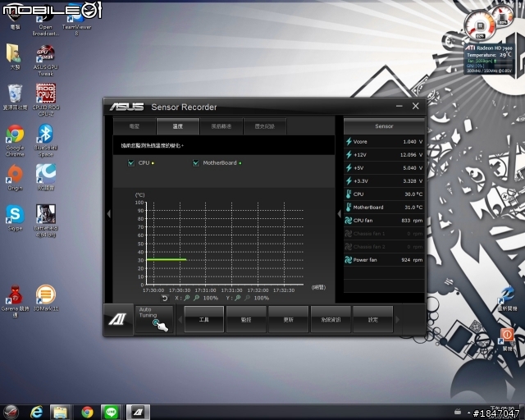Click the Power fan icon
This screenshot has height=420, width=525.
pyautogui.click(x=348, y=260)
